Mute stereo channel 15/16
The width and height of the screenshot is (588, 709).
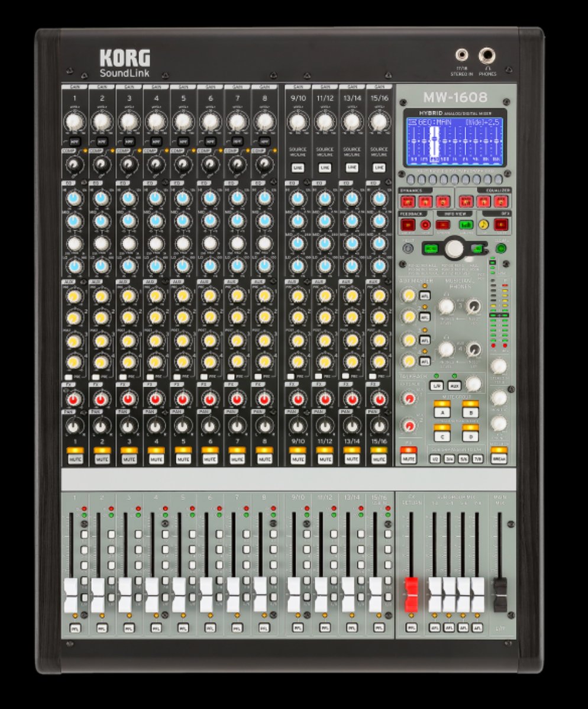point(379,459)
